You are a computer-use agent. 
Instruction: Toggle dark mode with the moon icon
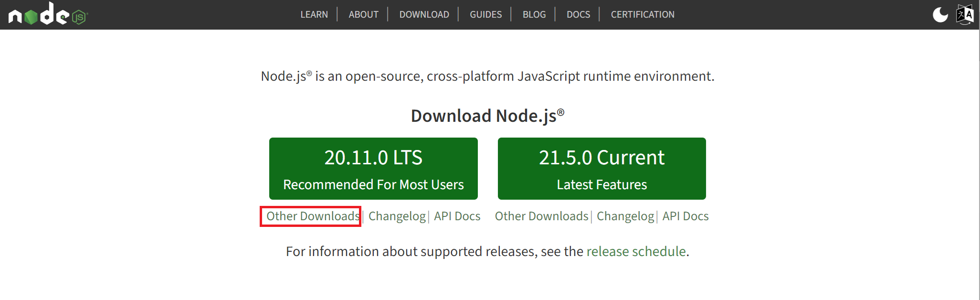pos(940,14)
